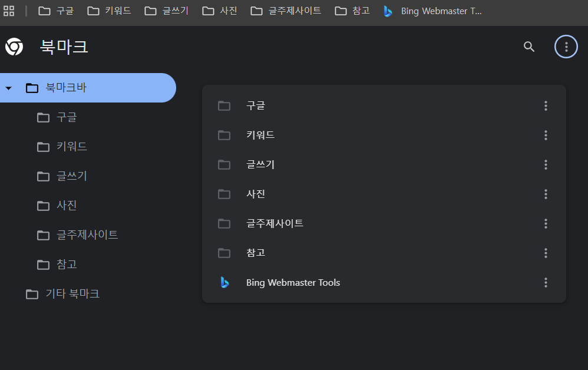Open more actions menu for 참고 list row
Viewport: 588px width, 370px height.
click(546, 253)
